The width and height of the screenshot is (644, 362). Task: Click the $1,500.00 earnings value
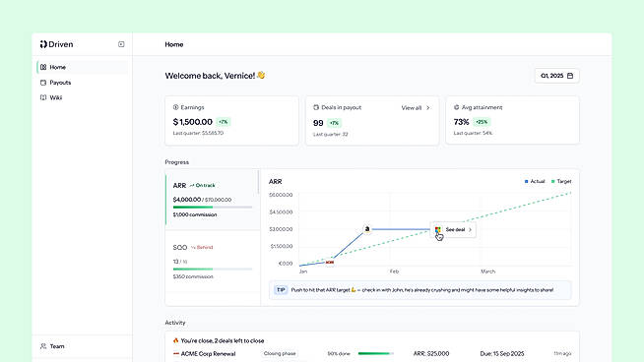pyautogui.click(x=193, y=122)
